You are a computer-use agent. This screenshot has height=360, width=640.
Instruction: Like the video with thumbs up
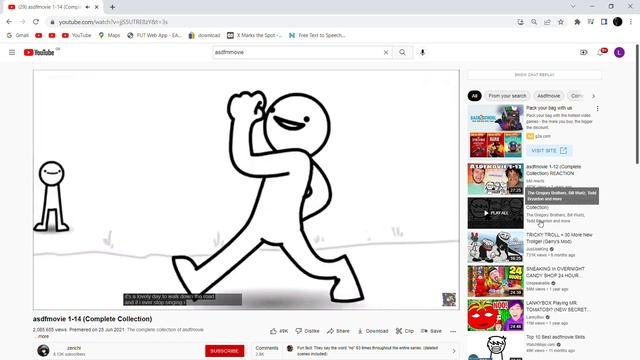coord(279,331)
